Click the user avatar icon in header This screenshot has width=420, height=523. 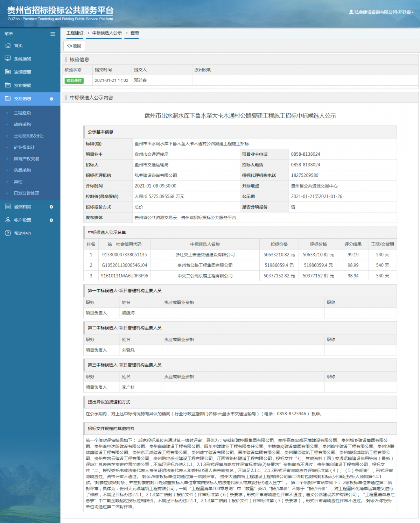[x=351, y=12]
